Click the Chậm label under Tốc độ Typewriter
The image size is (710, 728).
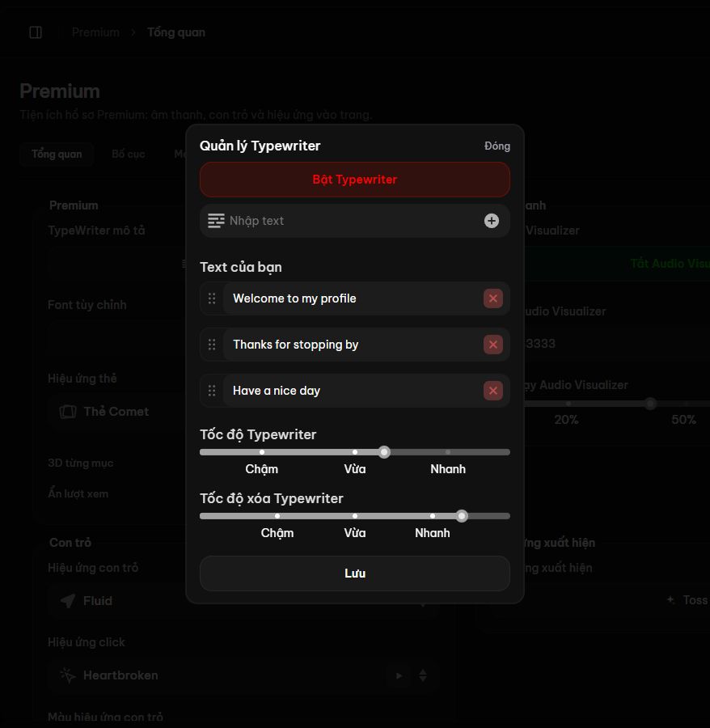pyautogui.click(x=262, y=469)
